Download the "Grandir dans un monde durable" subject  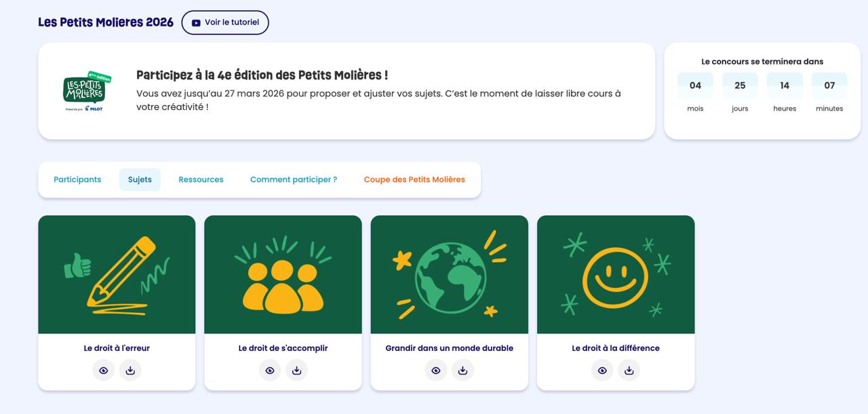[462, 370]
